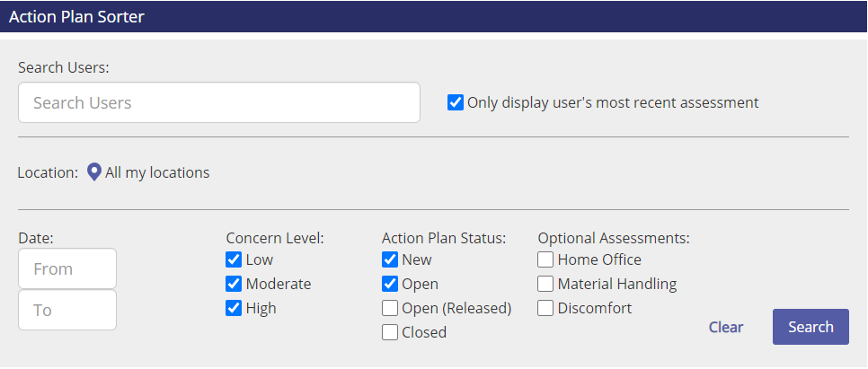Open the All my locations selector
Viewport: 868px width, 369px height.
tap(157, 172)
